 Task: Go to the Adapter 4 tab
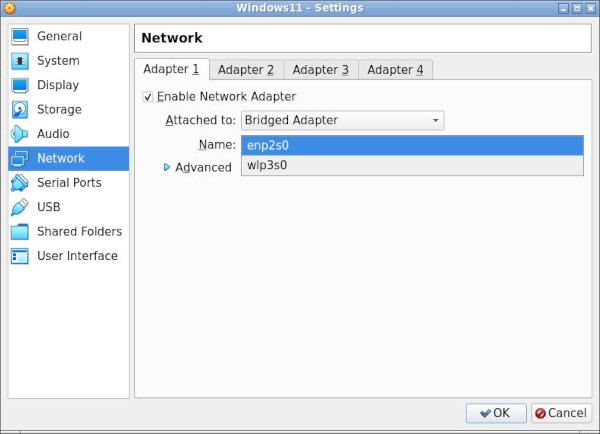pos(395,70)
